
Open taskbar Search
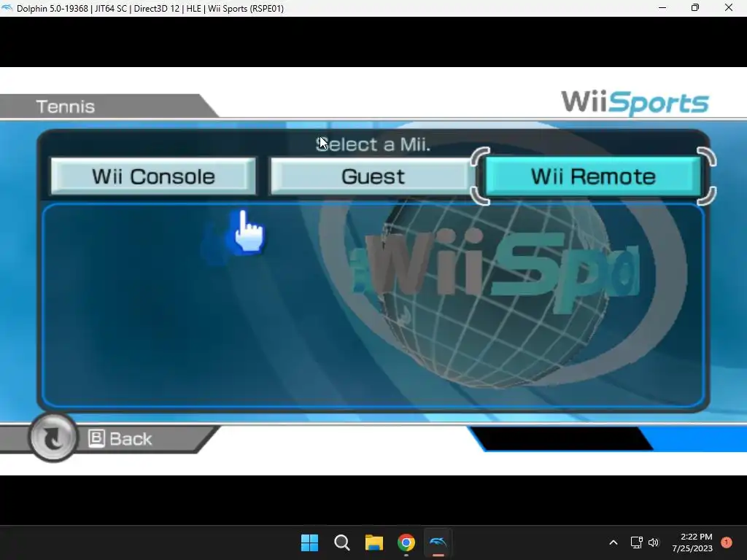tap(341, 542)
